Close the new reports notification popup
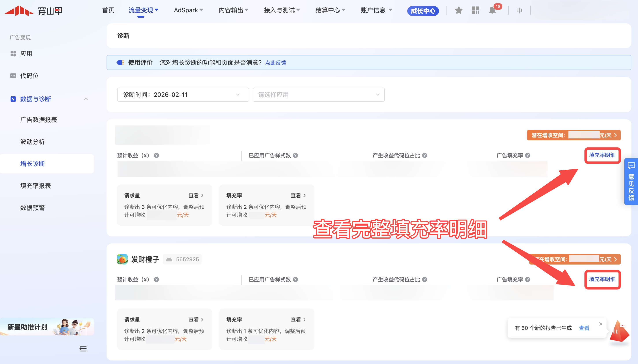Screen dimensions: 638x364 (x=601, y=324)
